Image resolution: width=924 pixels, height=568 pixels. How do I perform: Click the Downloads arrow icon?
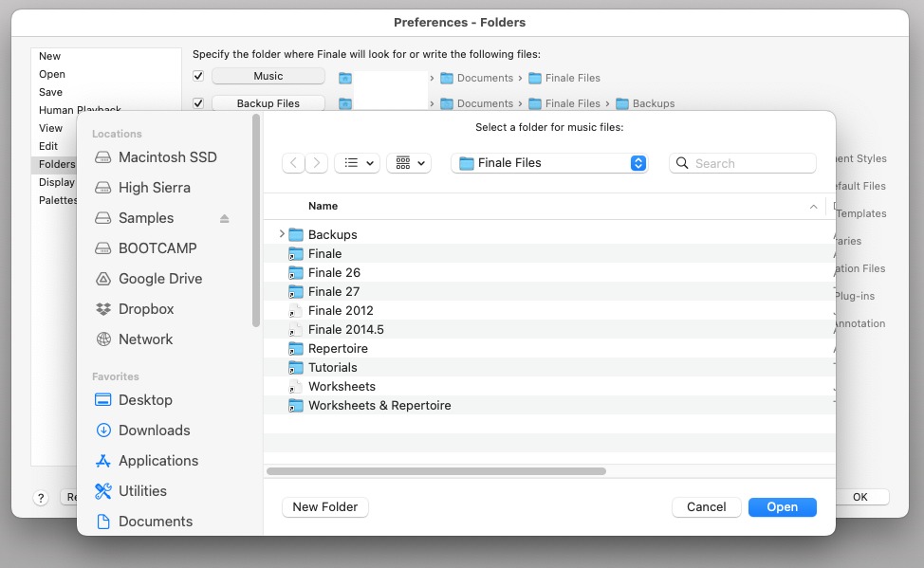103,431
